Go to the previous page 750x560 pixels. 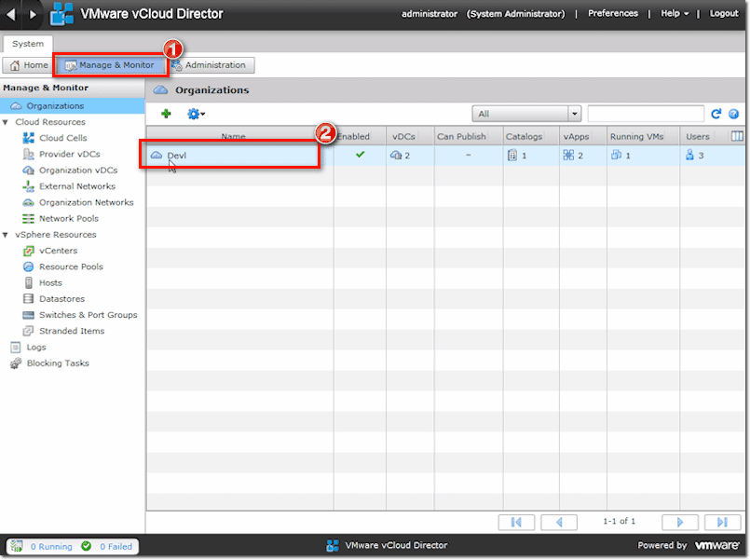point(559,522)
